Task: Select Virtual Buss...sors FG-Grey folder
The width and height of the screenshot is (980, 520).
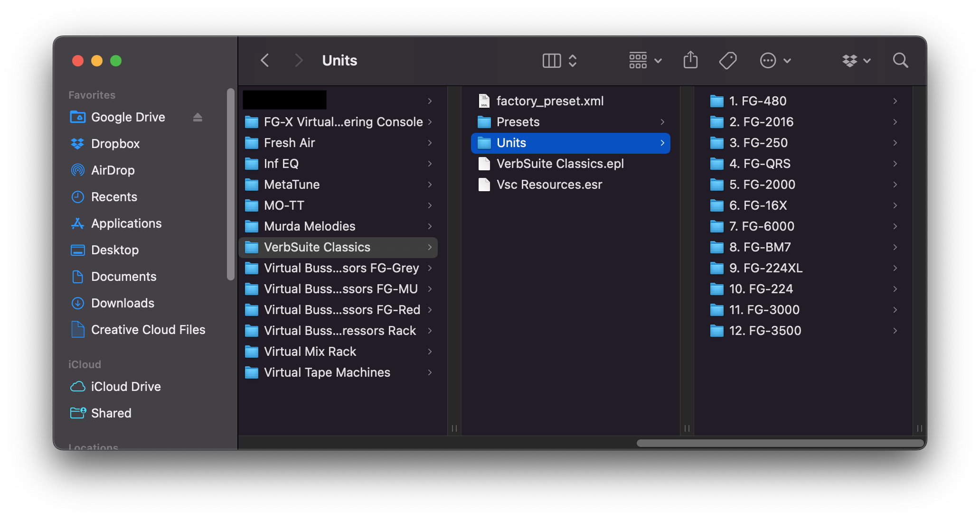Action: (x=339, y=268)
